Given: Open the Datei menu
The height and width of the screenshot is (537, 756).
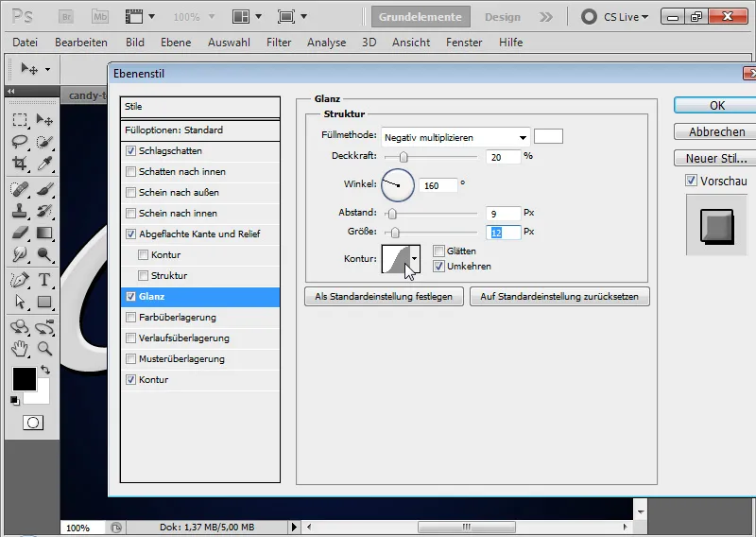Looking at the screenshot, I should 26,43.
